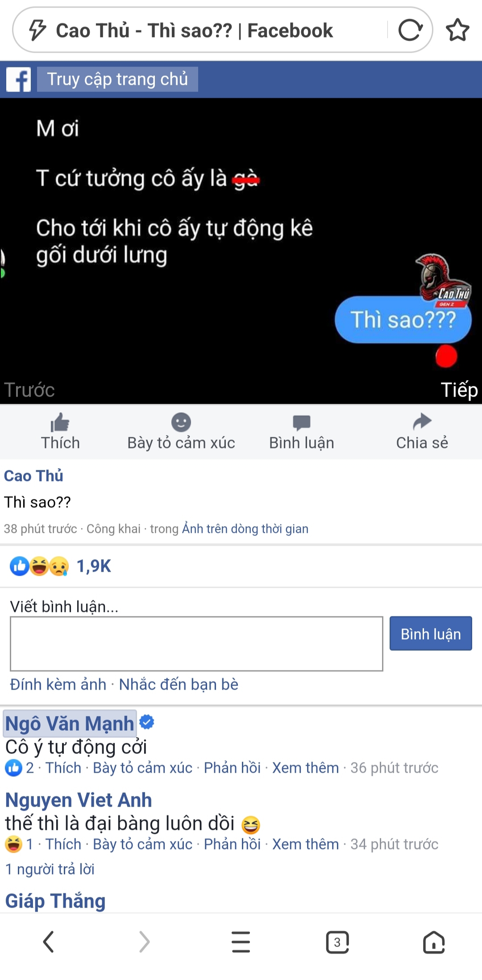This screenshot has height=980, width=482.
Task: Submit with the blue Bình luận button
Action: click(x=431, y=633)
